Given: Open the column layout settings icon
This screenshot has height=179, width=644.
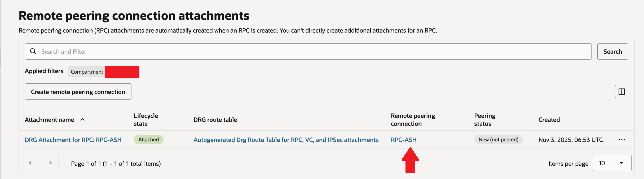Looking at the screenshot, I should tap(621, 92).
